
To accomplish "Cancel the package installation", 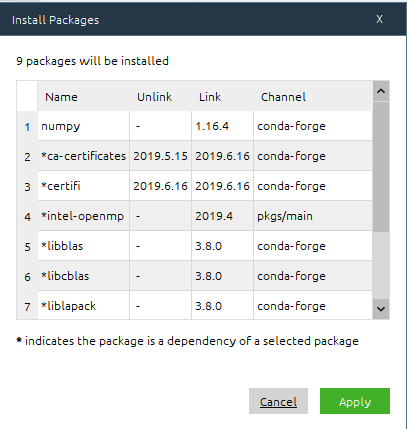I will (278, 401).
